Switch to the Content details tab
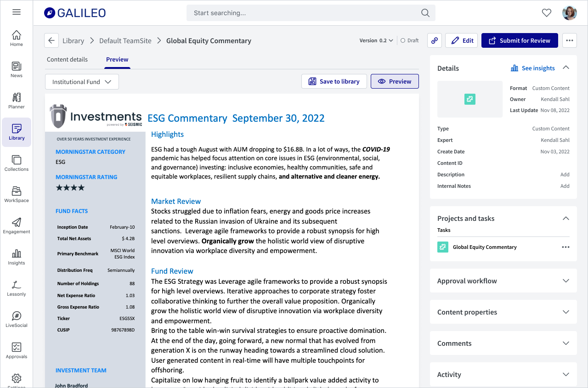The height and width of the screenshot is (388, 588). [67, 59]
